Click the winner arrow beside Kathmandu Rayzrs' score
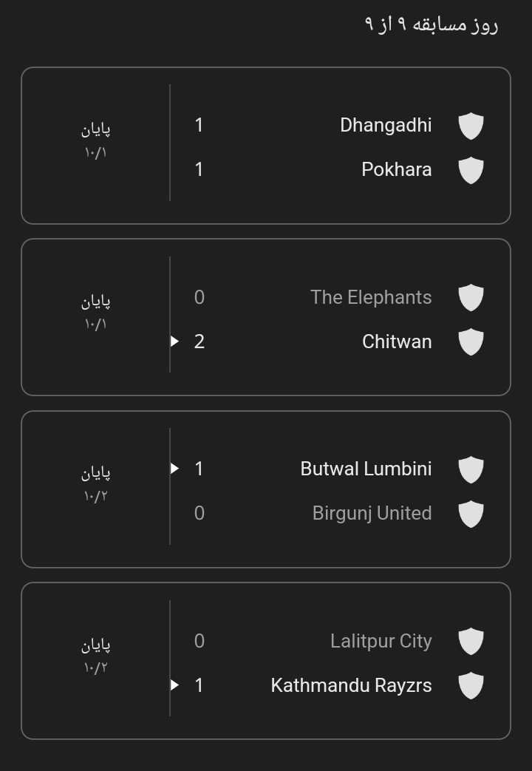The image size is (532, 771). tap(175, 685)
